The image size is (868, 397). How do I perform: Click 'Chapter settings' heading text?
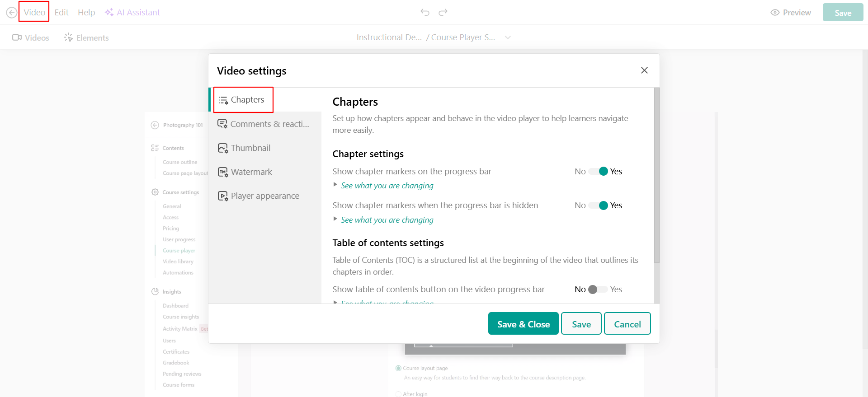(368, 154)
